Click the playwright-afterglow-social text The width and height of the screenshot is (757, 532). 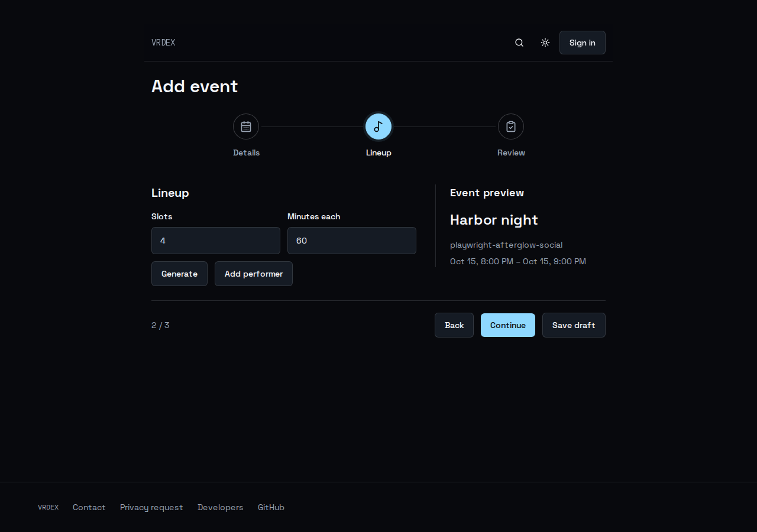coord(506,245)
